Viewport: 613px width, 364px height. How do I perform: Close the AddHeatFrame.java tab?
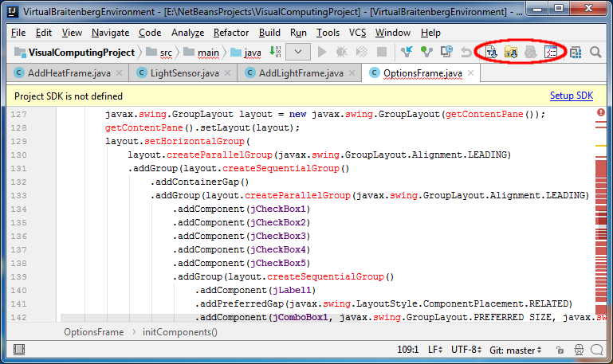pyautogui.click(x=119, y=73)
